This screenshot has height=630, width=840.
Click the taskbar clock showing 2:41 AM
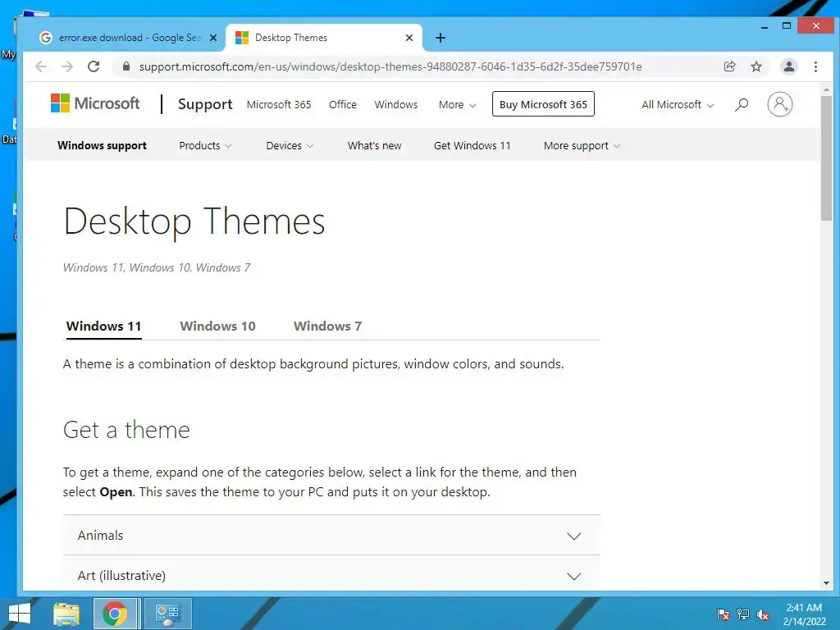pyautogui.click(x=804, y=614)
